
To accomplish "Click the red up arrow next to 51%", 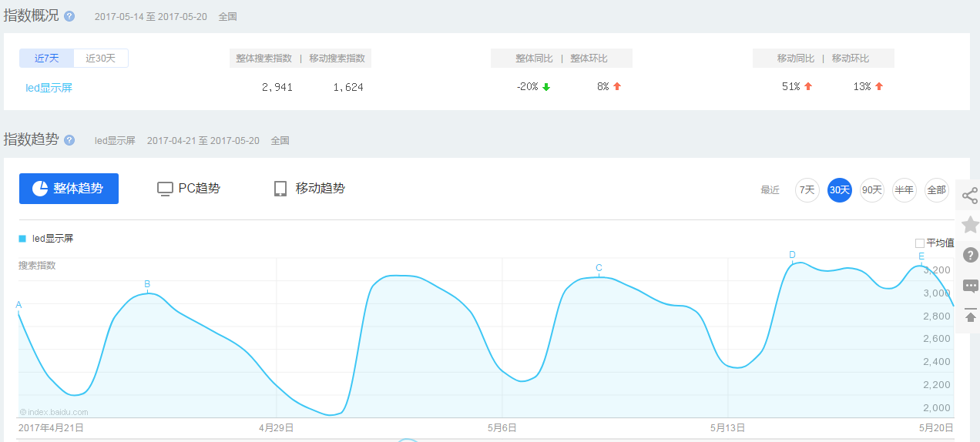I will click(808, 87).
